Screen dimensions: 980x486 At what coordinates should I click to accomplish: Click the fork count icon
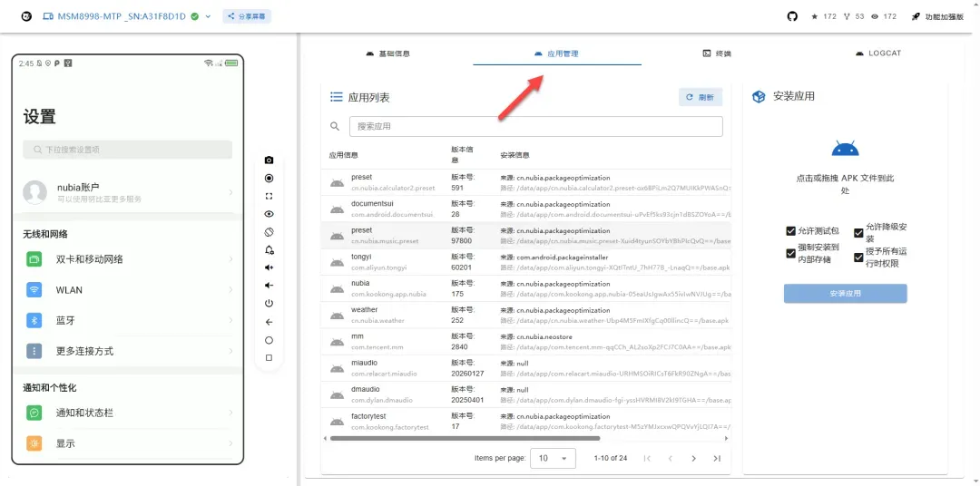pos(847,17)
